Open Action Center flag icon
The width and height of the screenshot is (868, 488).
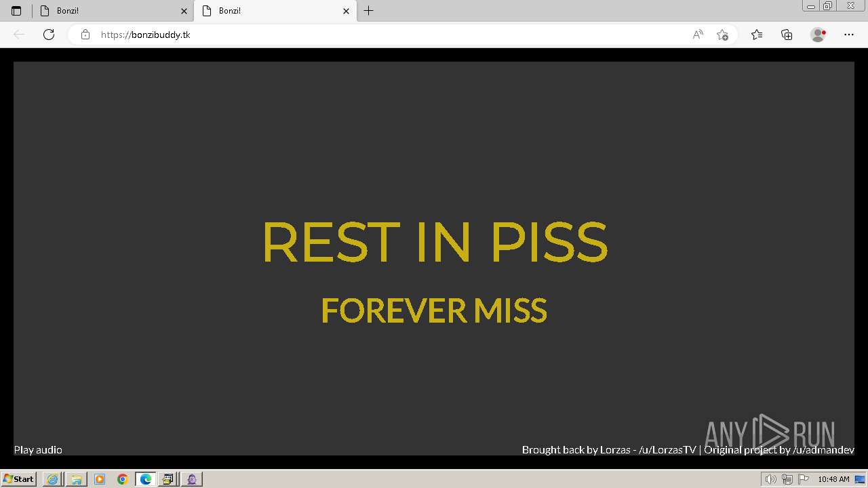[804, 479]
